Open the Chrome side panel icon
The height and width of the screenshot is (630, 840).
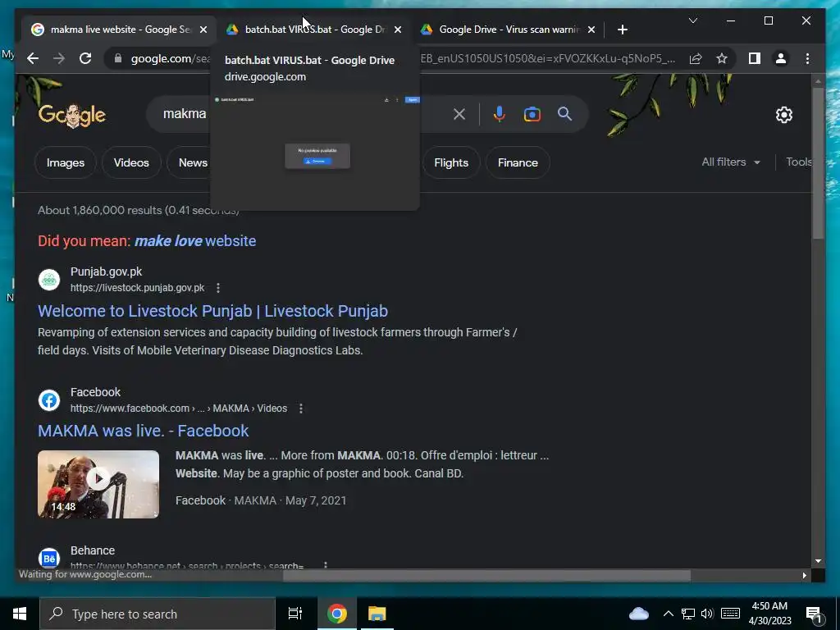[x=755, y=58]
